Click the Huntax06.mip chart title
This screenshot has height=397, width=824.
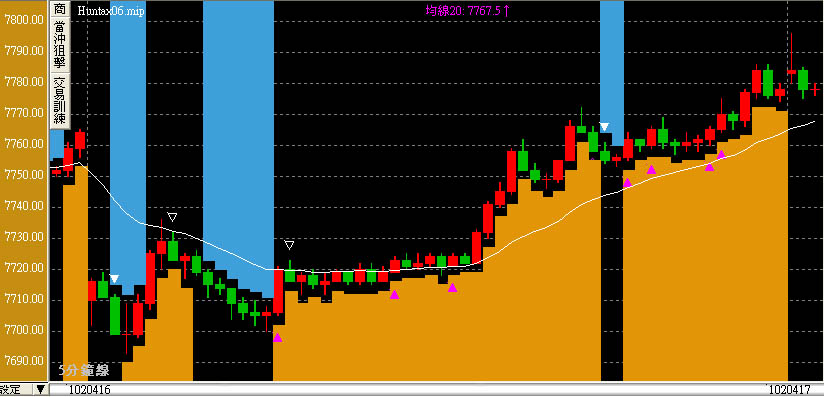pyautogui.click(x=111, y=10)
